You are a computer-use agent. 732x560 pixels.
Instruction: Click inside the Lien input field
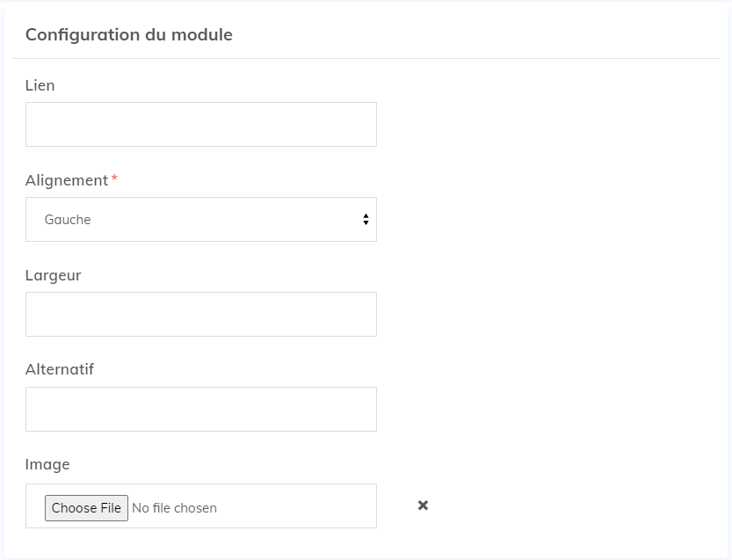(x=200, y=123)
